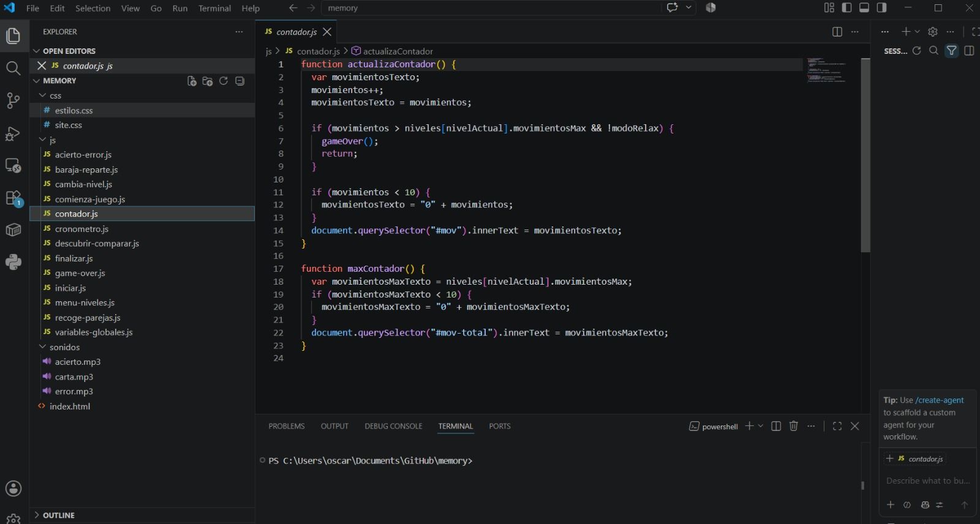Open the Extensions view
Image resolution: width=980 pixels, height=524 pixels.
coord(13,198)
